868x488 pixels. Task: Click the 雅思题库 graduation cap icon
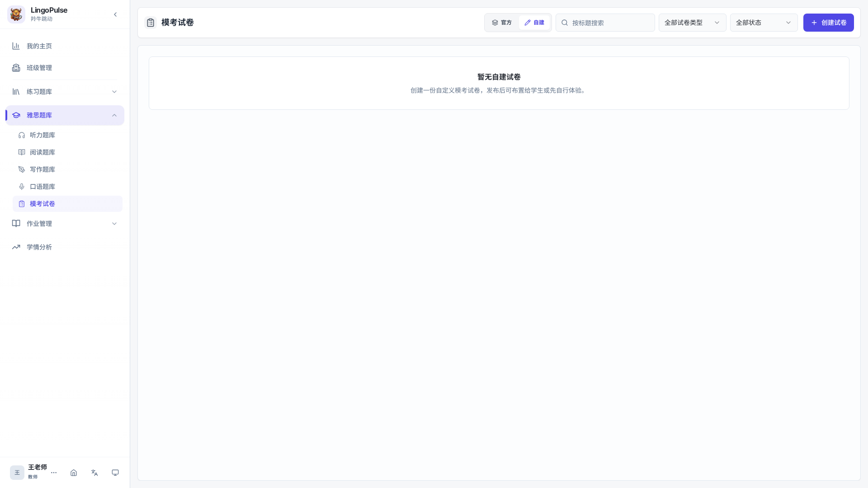coord(16,115)
